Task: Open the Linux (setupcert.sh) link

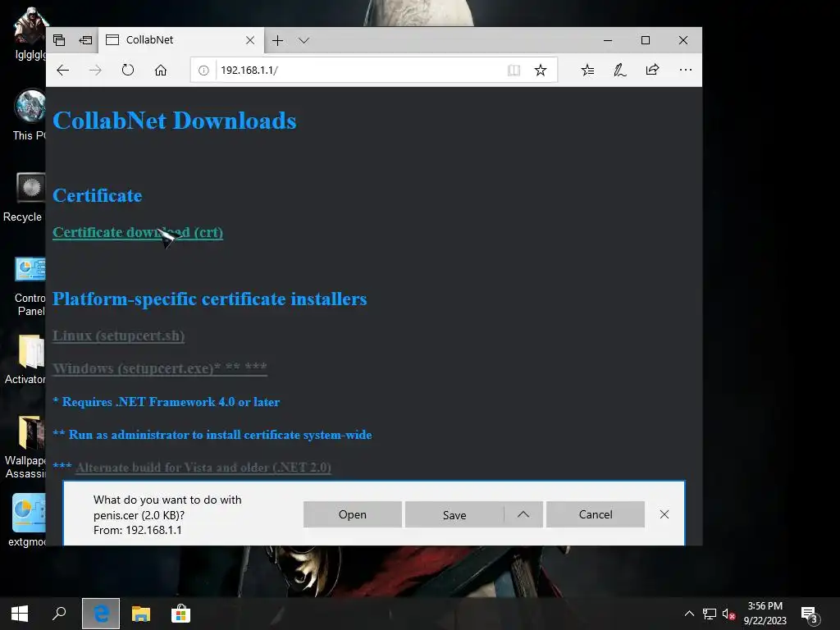Action: (x=118, y=336)
